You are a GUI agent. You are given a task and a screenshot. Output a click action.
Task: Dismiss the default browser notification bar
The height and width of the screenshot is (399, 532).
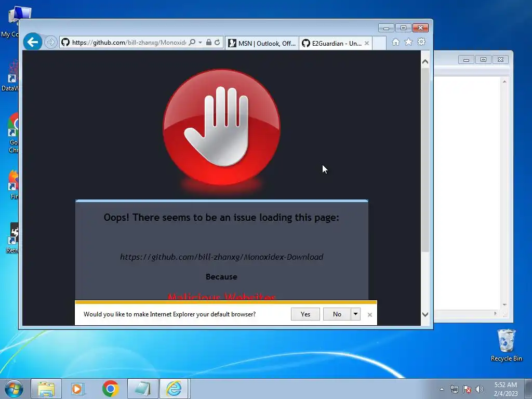pos(370,315)
